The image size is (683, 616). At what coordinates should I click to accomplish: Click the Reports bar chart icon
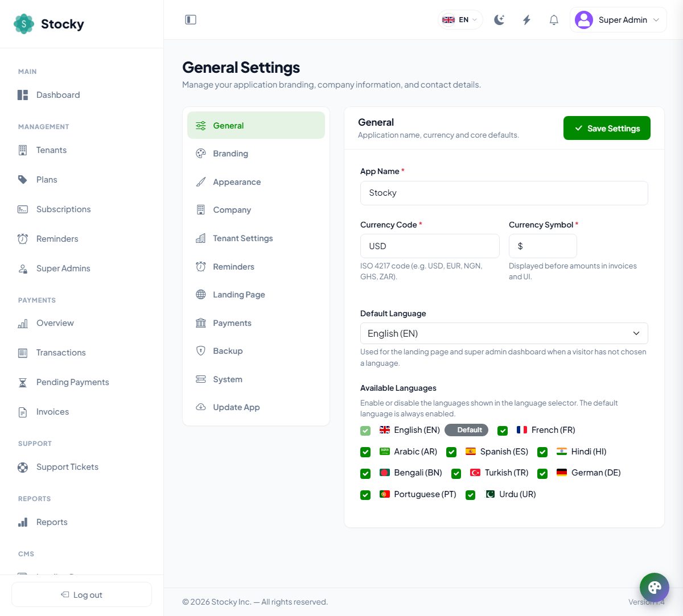[x=23, y=522]
